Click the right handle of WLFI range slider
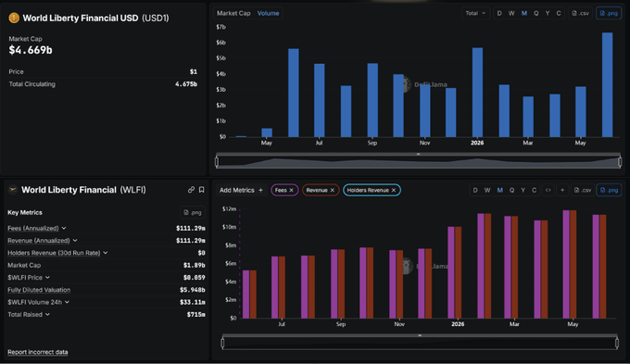 pyautogui.click(x=617, y=343)
